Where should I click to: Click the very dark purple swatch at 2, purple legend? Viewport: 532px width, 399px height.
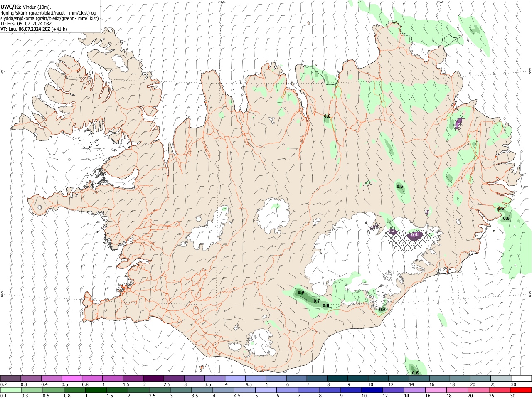point(153,378)
